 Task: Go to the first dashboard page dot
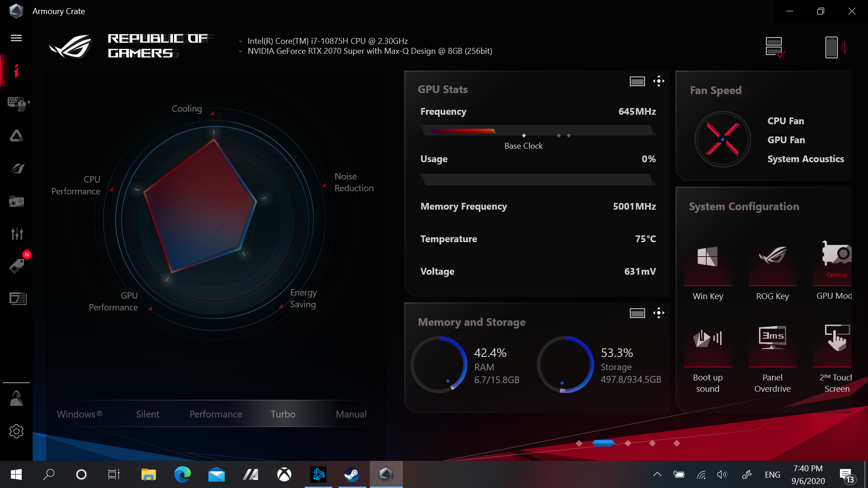point(579,443)
